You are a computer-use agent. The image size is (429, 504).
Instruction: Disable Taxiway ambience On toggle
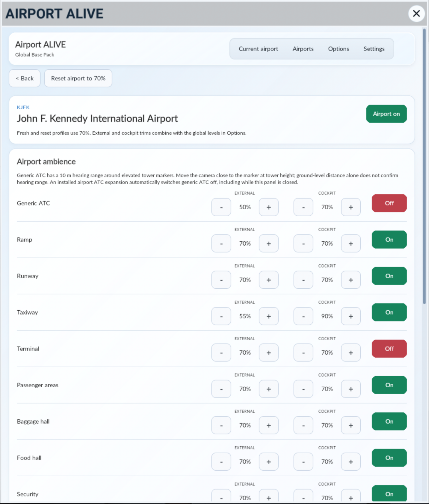pos(389,312)
